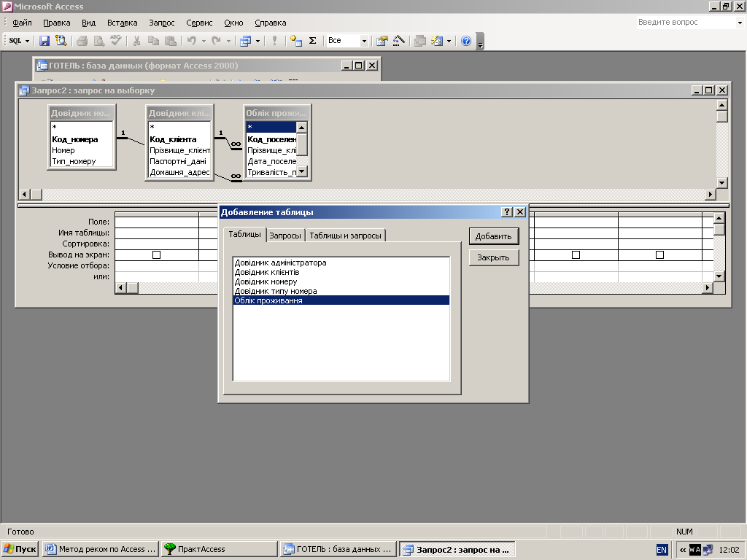Click the Show Table icon with plus
Screen dimensions: 747x560
point(296,41)
